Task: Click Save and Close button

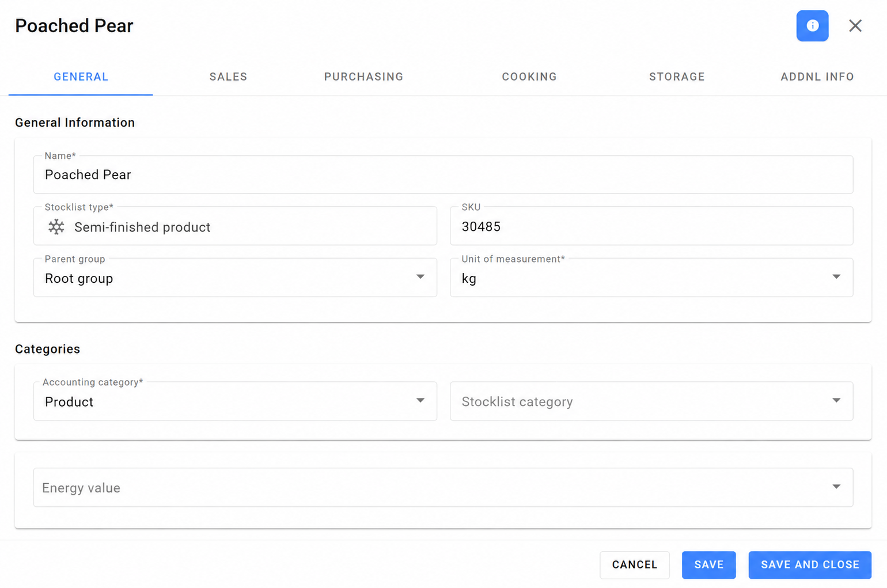Action: (810, 565)
